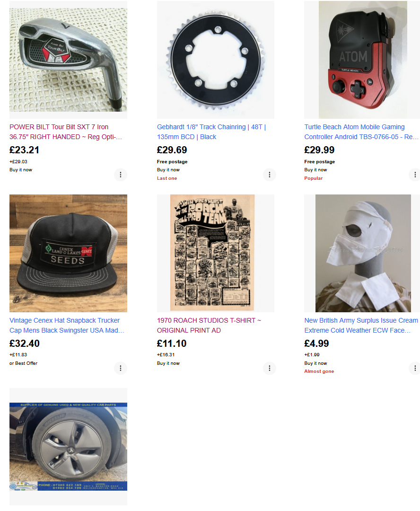Open more options for Roach Studios print ad
Screen dimensions: 420x511
click(269, 368)
